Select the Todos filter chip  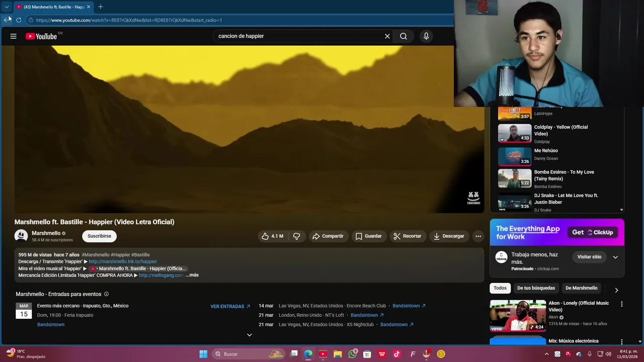pyautogui.click(x=500, y=288)
